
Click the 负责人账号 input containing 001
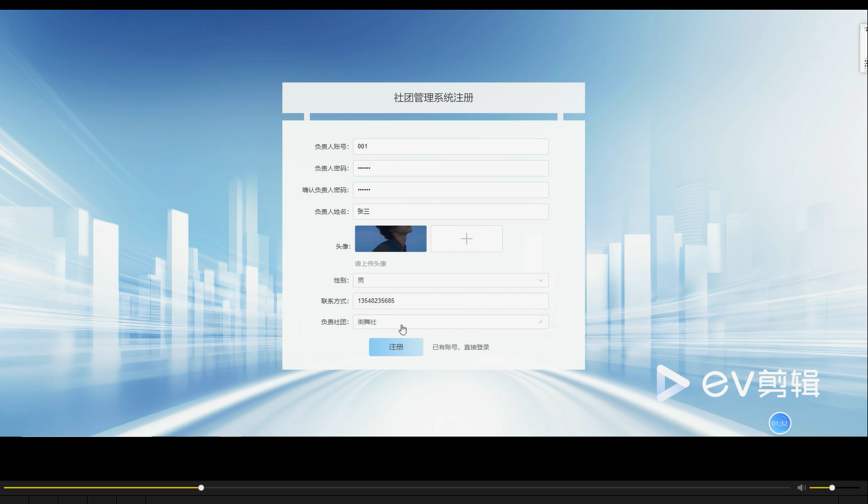click(x=450, y=146)
